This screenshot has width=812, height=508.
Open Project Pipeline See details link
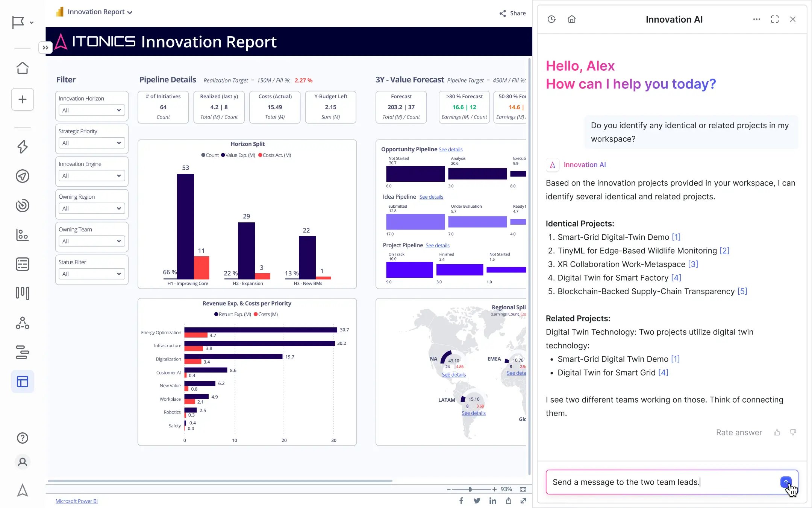pos(438,245)
